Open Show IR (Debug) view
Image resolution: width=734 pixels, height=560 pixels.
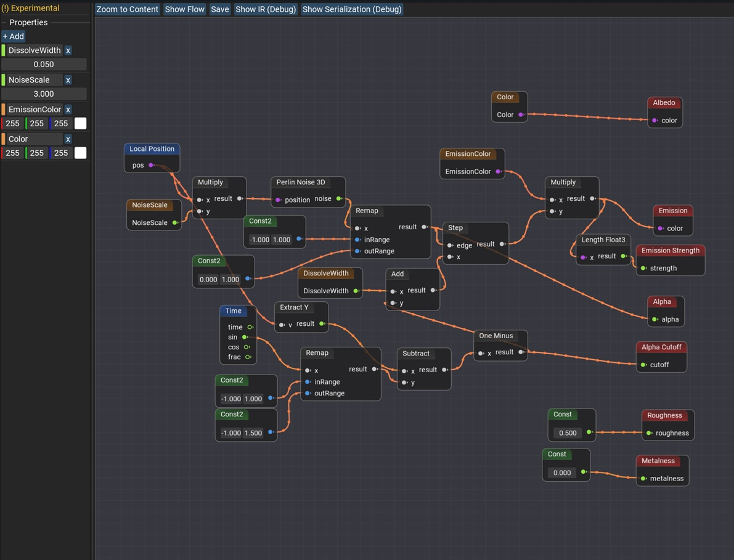[x=266, y=9]
